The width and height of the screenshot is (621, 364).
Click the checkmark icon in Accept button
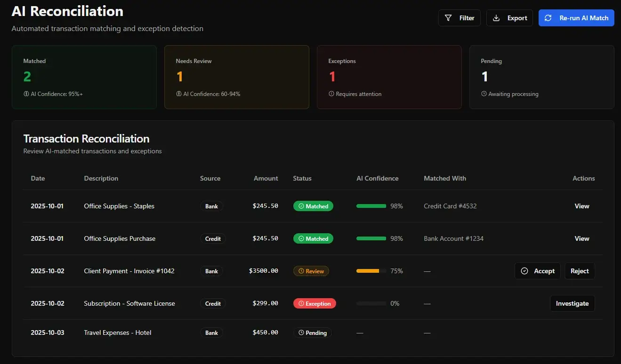pyautogui.click(x=524, y=271)
